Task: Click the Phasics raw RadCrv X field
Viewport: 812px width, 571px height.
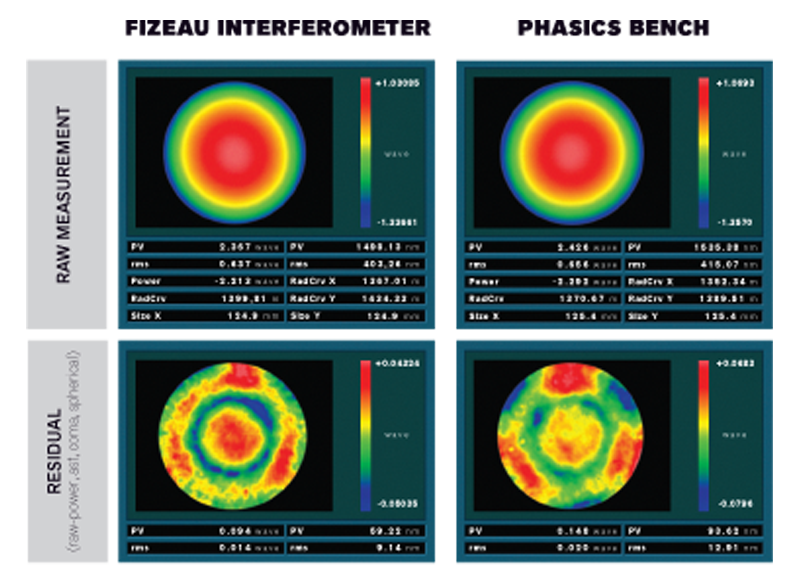Action: tap(694, 282)
